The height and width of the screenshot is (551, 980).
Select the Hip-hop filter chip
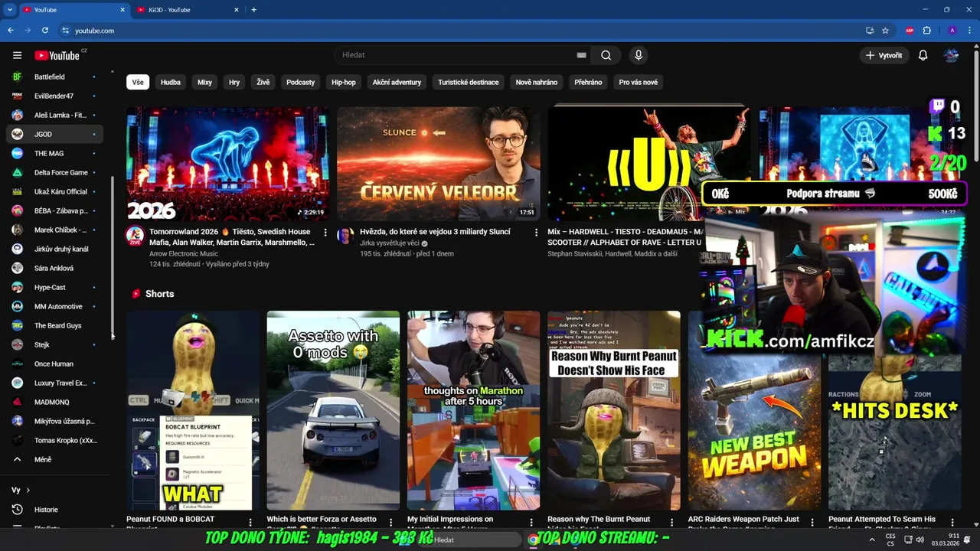pyautogui.click(x=344, y=82)
